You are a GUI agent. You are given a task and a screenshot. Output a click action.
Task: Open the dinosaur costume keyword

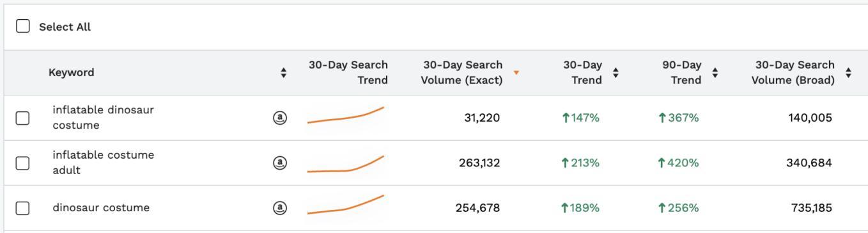(x=101, y=207)
